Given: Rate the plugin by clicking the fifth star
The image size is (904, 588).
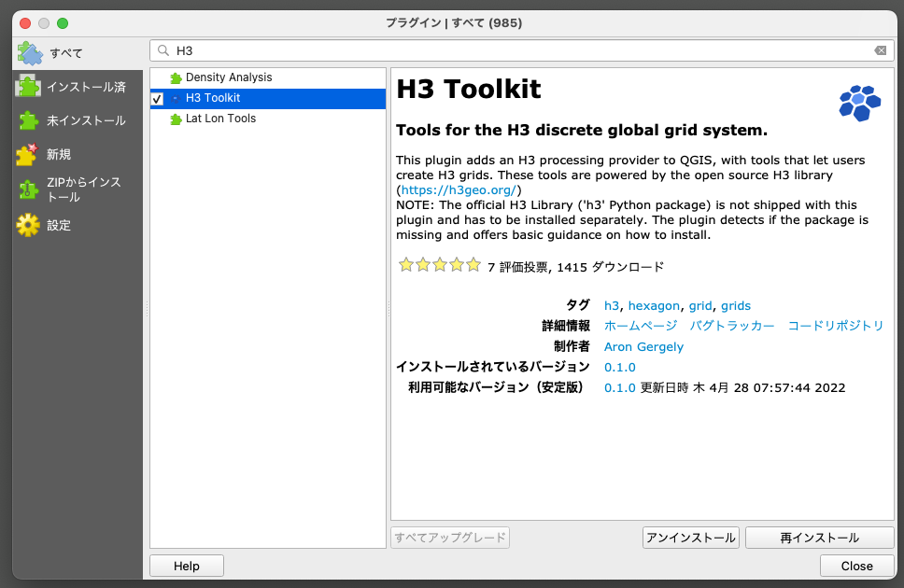Looking at the screenshot, I should 473,265.
